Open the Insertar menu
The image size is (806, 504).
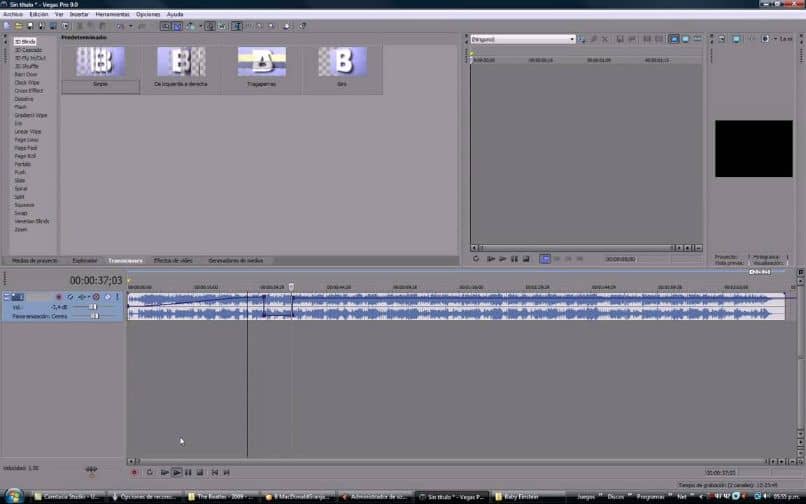[79, 14]
